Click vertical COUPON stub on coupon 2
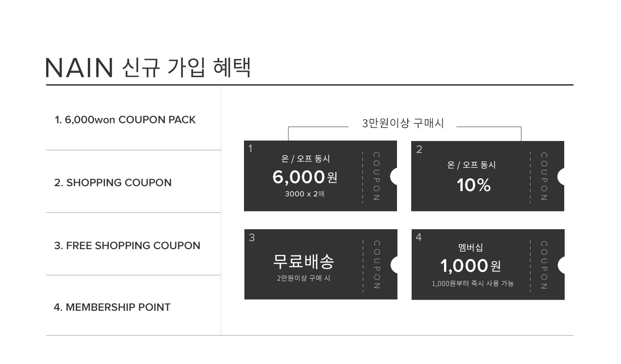This screenshot has width=621, height=364. [544, 176]
